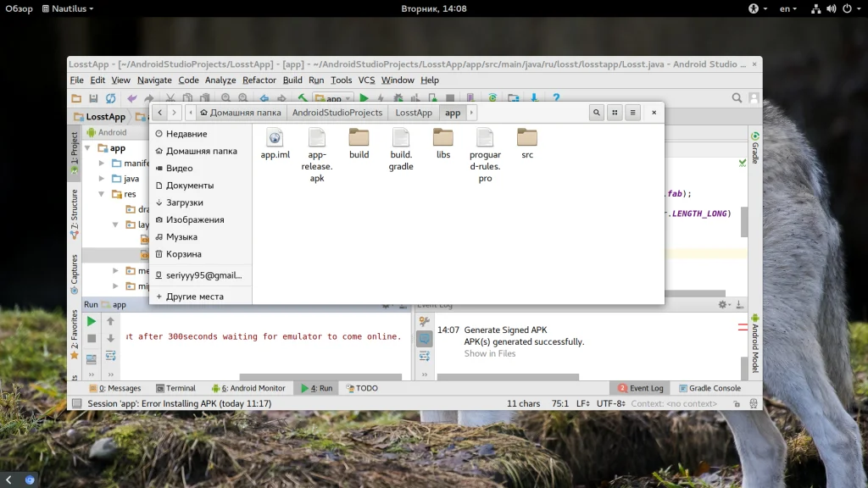The image size is (868, 488).
Task: Open the app-release.apk file
Action: [316, 139]
